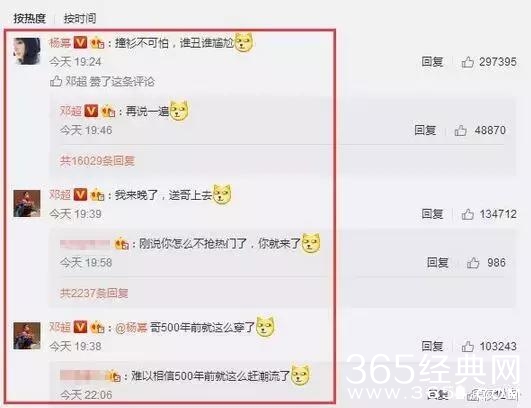This screenshot has height=408, width=531.
Task: Click 回复 on the 19:39 comment
Action: [432, 214]
